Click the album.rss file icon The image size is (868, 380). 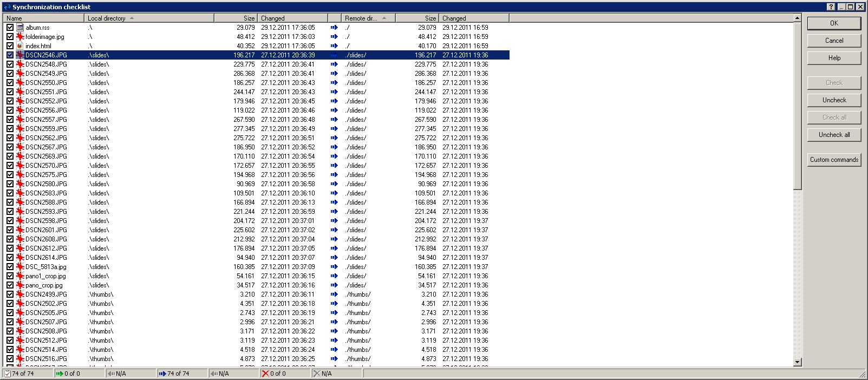coord(20,28)
